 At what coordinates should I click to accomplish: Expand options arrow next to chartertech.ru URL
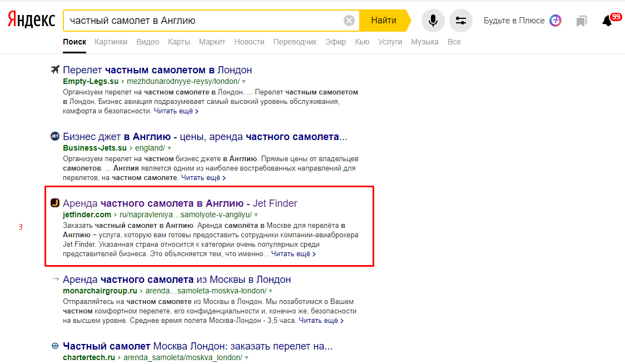(247, 358)
